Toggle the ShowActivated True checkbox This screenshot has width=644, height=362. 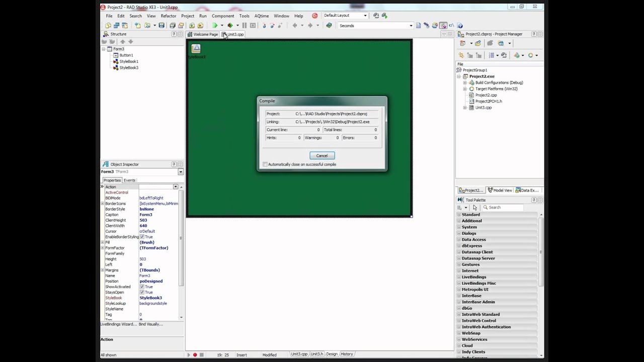click(x=142, y=287)
